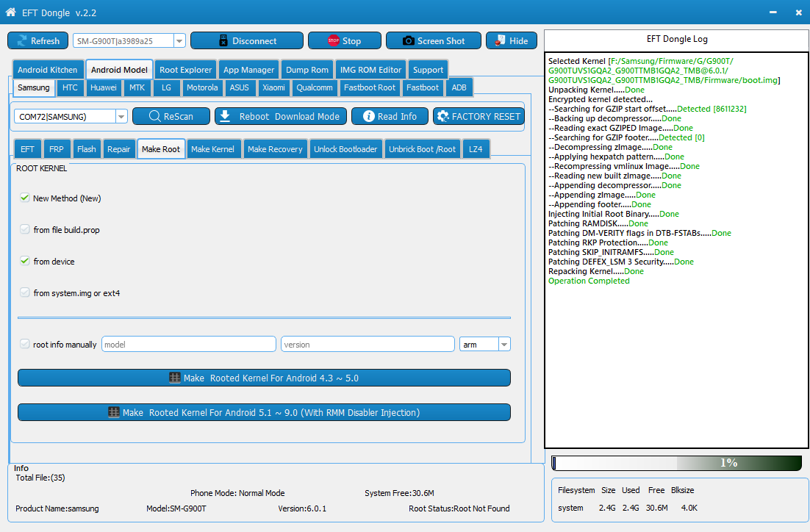Image resolution: width=810 pixels, height=532 pixels.
Task: Open the COM72|SAMSUNG port dropdown
Action: 121,117
